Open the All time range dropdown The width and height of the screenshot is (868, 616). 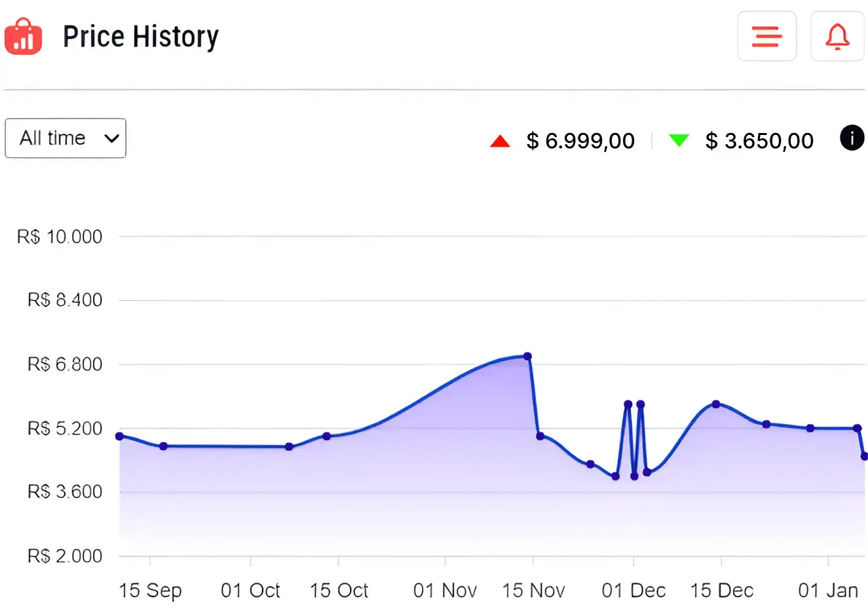pos(66,138)
